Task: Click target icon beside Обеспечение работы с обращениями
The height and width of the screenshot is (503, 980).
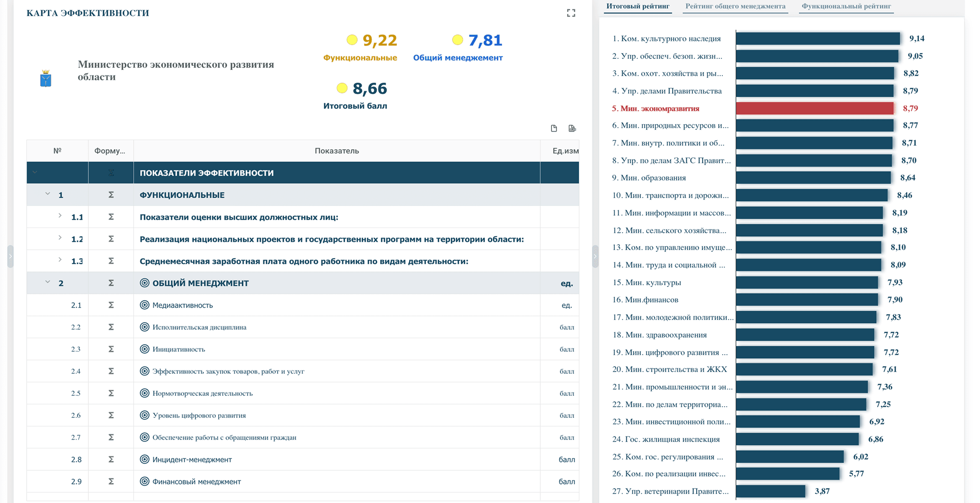Action: point(144,437)
